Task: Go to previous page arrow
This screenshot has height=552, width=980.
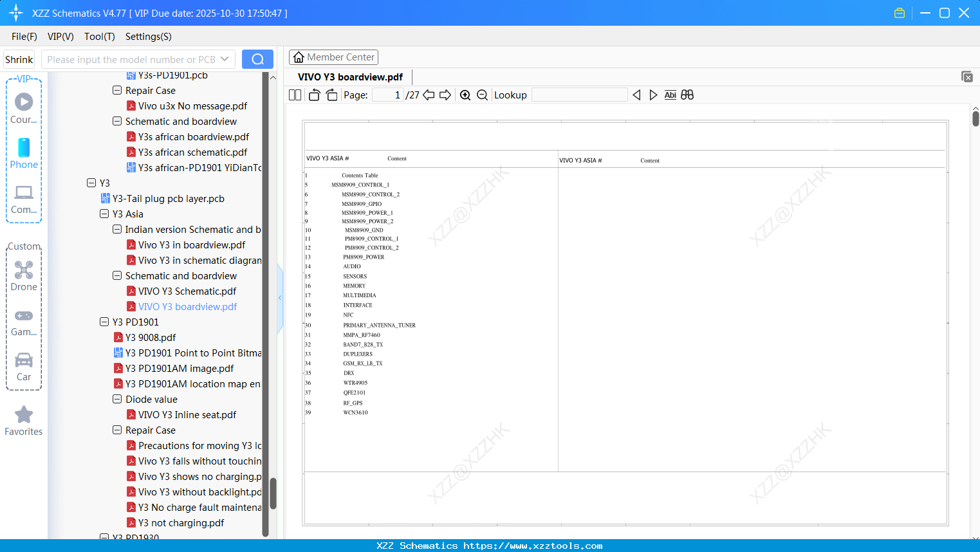Action: [x=429, y=95]
